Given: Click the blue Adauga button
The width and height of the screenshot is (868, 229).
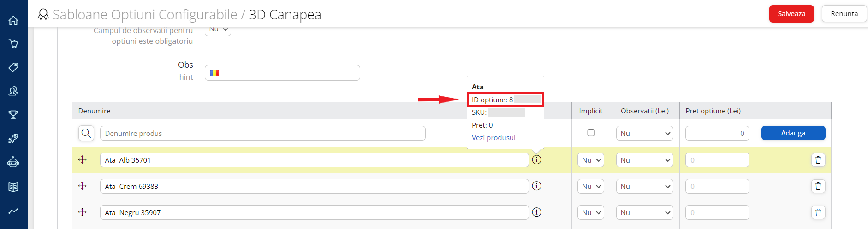Looking at the screenshot, I should [793, 133].
